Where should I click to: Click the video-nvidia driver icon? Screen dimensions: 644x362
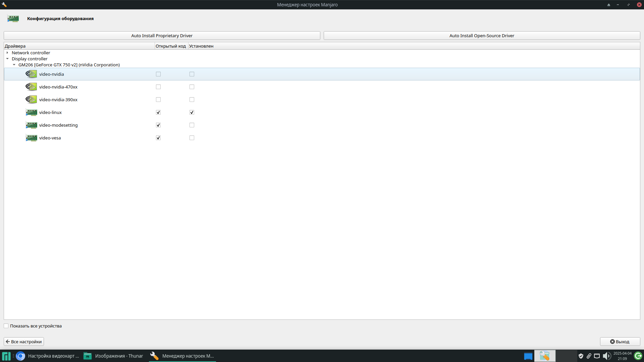[x=31, y=74]
